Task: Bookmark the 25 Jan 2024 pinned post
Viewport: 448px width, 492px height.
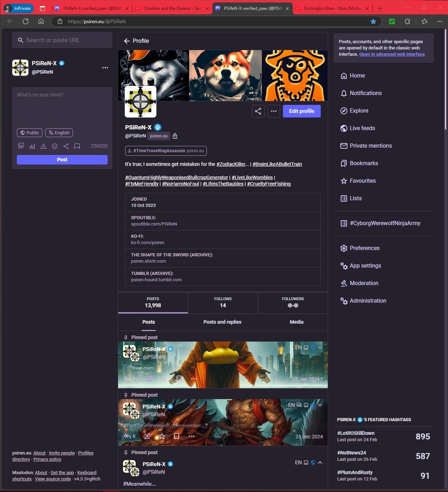Action: tap(179, 379)
